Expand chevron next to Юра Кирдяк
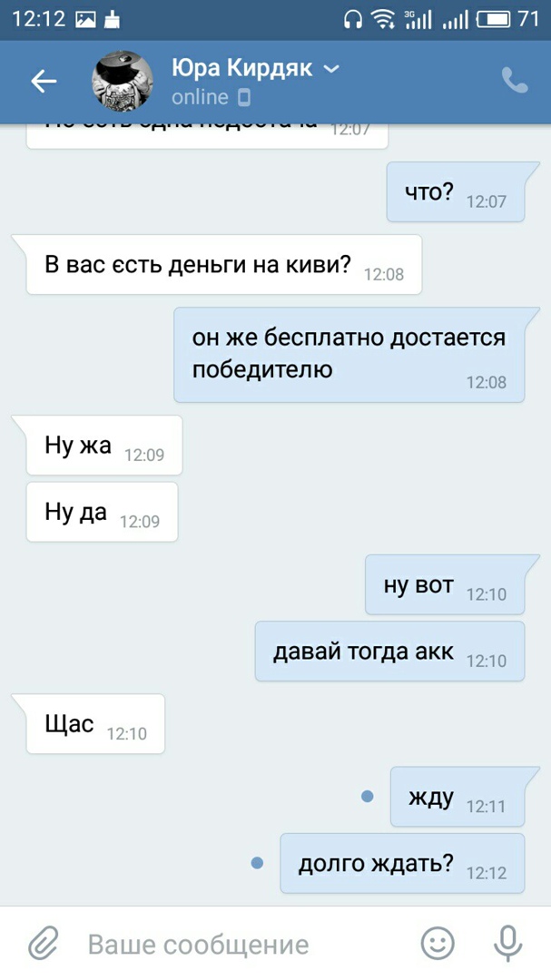Viewport: 551px width, 980px height. point(331,68)
